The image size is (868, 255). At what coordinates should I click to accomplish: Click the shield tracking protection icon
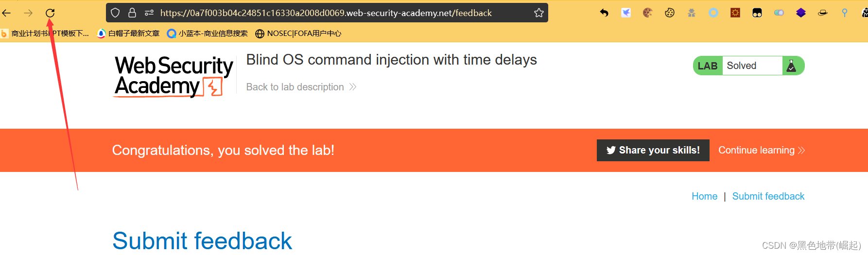[x=115, y=13]
